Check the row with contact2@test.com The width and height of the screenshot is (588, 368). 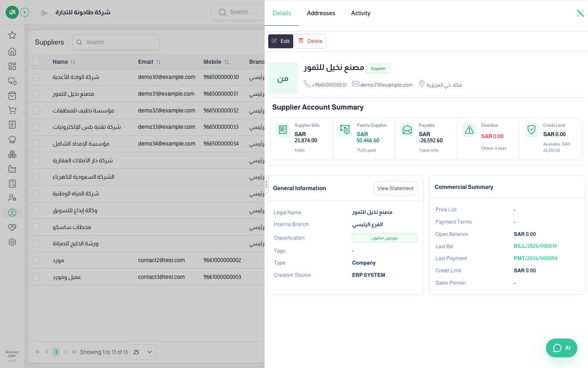(36, 260)
